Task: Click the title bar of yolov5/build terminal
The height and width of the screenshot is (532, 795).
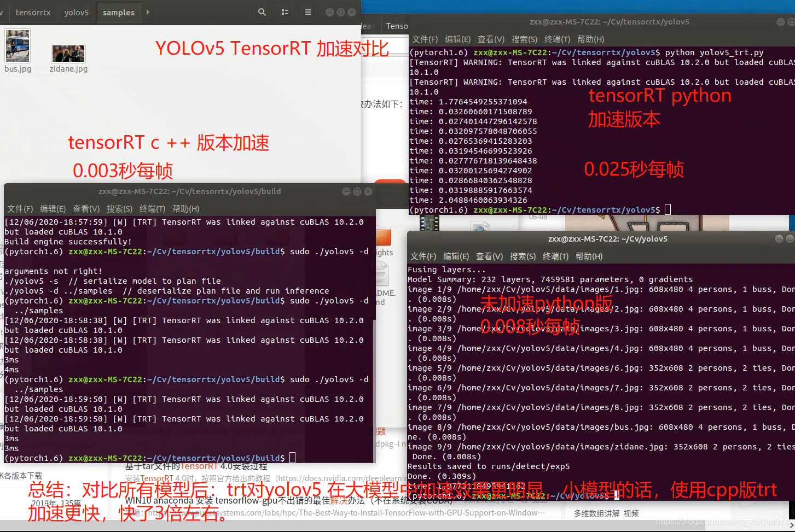Action: 189,191
